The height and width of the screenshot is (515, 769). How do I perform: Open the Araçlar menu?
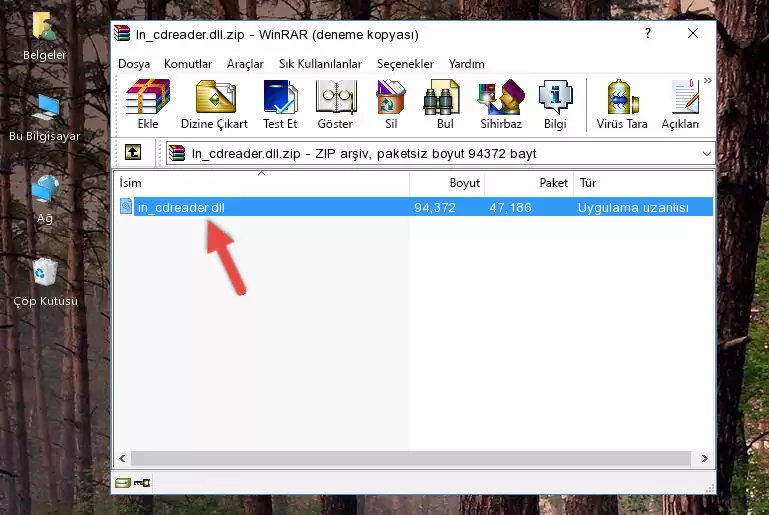click(245, 64)
